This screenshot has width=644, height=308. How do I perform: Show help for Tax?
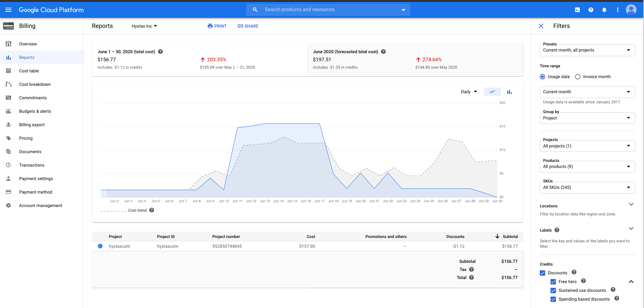pyautogui.click(x=471, y=269)
